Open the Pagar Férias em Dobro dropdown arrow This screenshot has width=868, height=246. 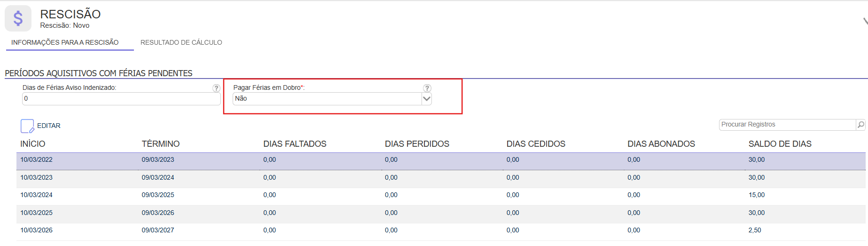click(426, 99)
